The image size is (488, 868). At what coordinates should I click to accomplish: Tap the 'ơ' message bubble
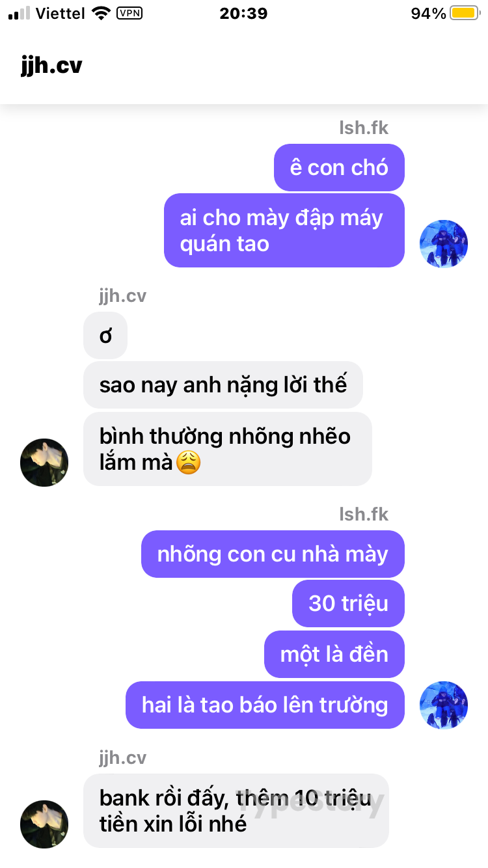click(105, 336)
